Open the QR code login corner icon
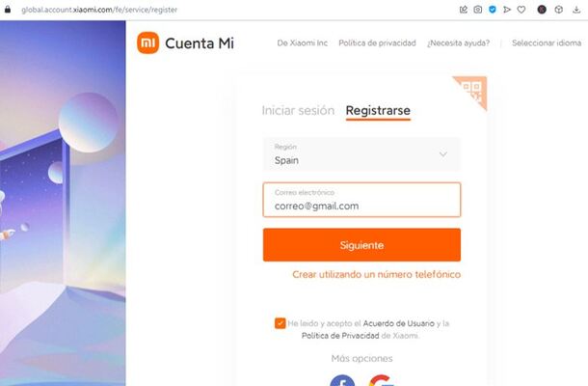 pos(473,91)
